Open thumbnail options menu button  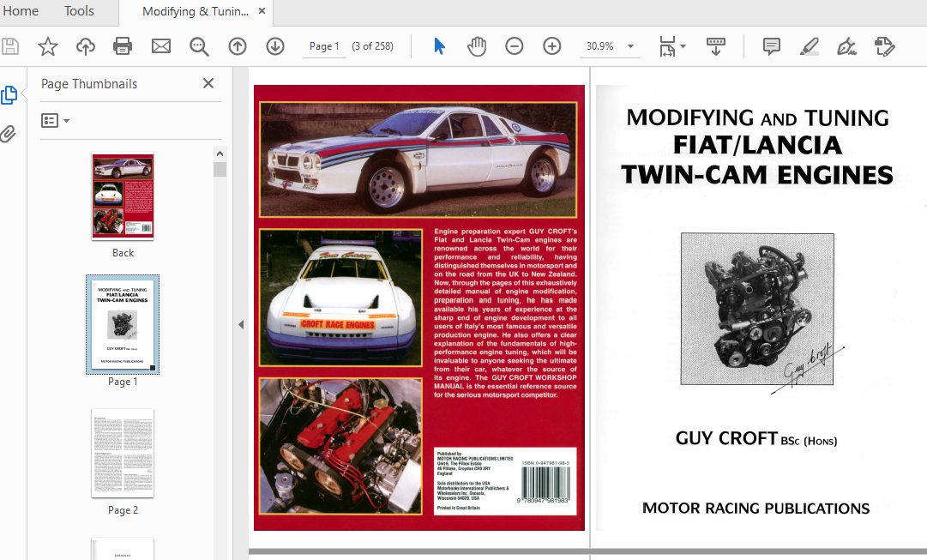[x=55, y=121]
